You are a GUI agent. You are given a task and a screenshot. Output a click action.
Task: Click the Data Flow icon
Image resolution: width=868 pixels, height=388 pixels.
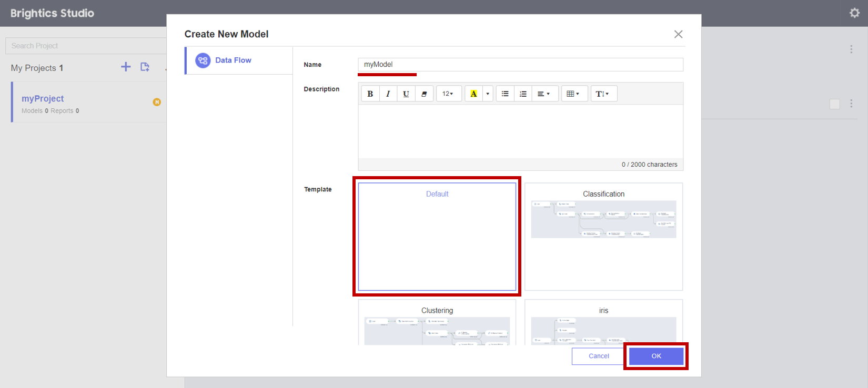203,60
